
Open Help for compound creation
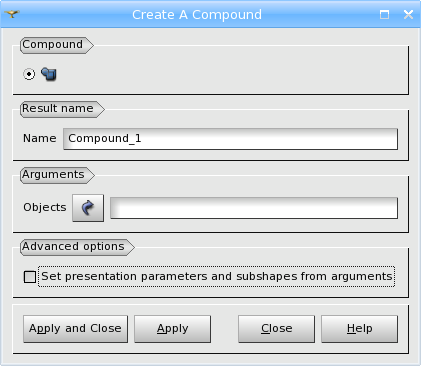(359, 329)
